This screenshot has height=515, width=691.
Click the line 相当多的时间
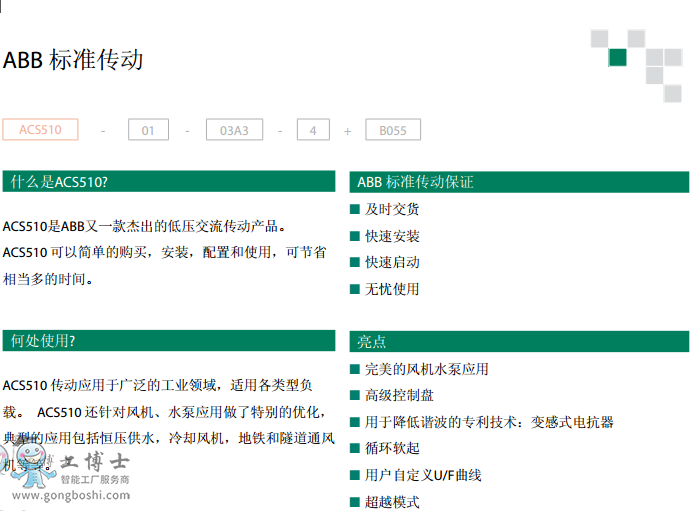48,279
